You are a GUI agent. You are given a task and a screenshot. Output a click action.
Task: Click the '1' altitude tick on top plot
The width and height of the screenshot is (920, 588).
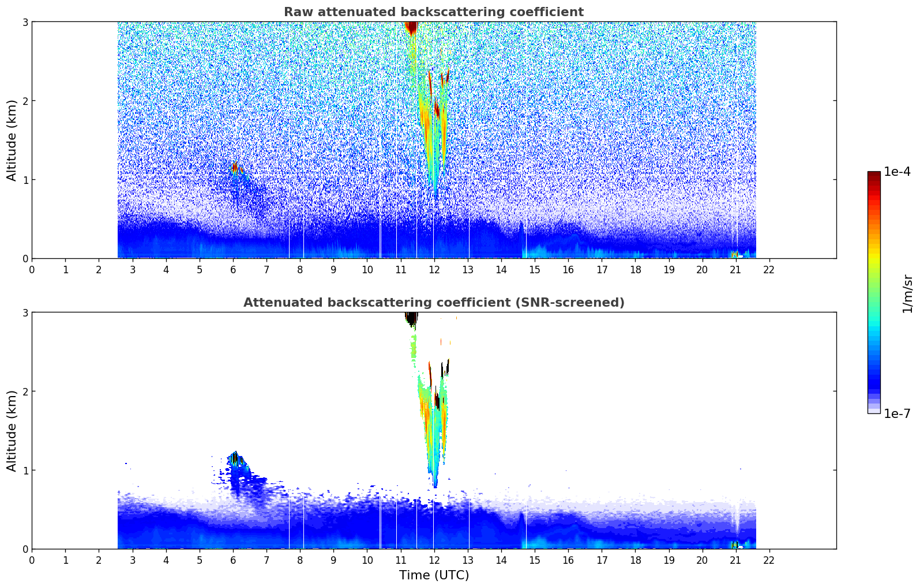pos(25,180)
